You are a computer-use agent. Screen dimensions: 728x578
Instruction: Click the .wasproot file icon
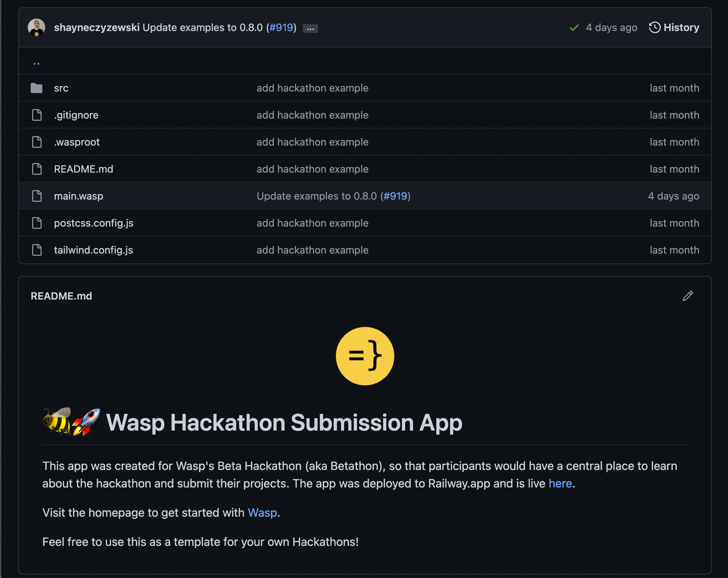point(36,142)
